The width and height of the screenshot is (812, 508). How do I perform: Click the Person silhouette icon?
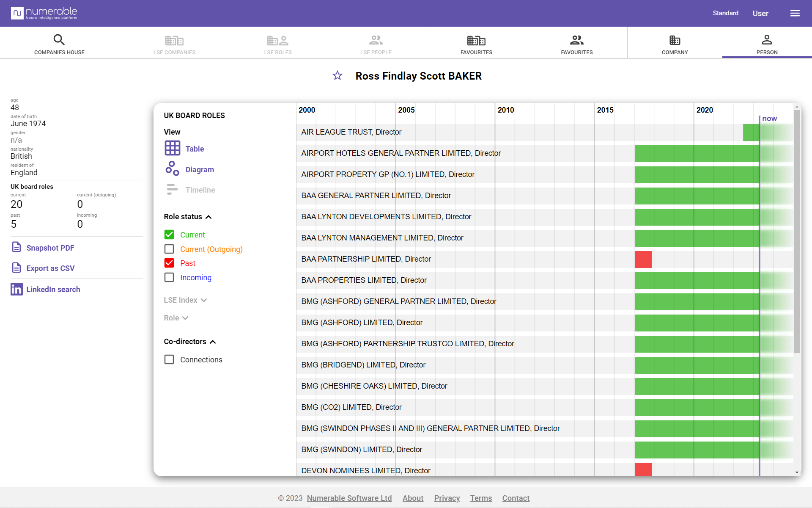coord(767,40)
